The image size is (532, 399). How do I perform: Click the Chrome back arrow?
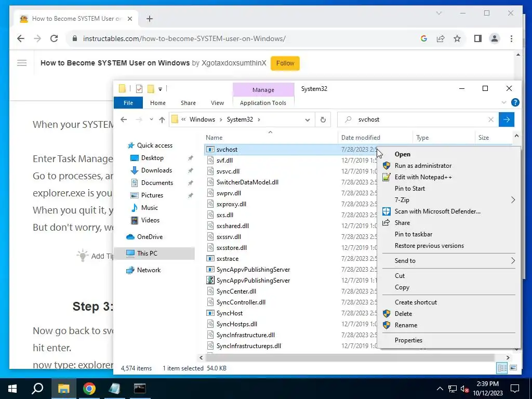[21, 38]
